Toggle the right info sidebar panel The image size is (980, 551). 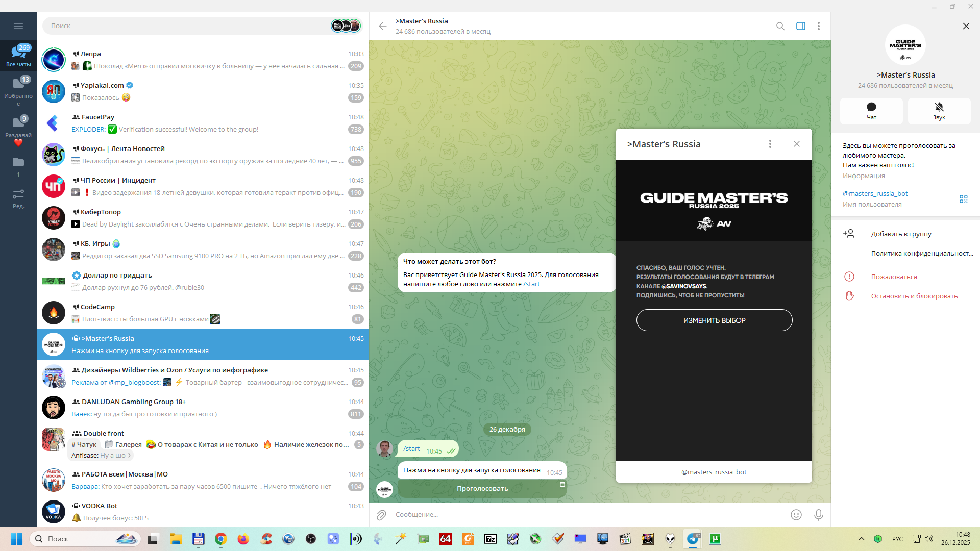coord(800,26)
